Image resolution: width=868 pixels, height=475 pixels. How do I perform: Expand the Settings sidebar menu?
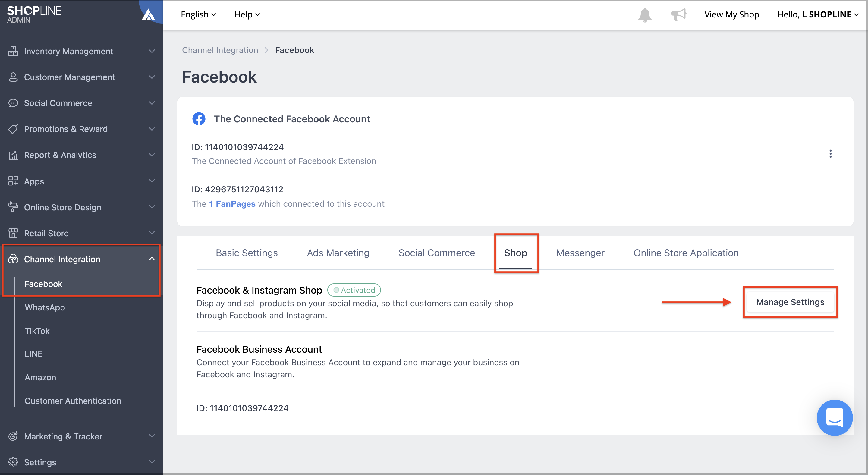click(x=152, y=462)
